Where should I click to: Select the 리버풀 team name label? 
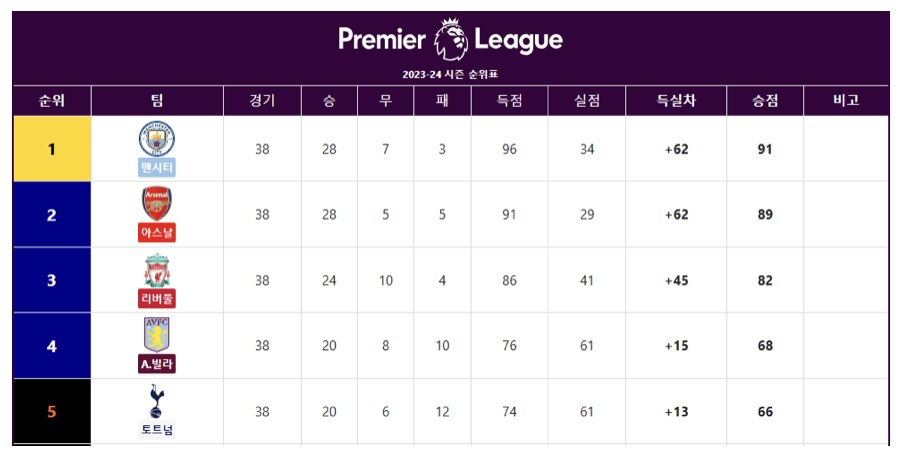[157, 298]
